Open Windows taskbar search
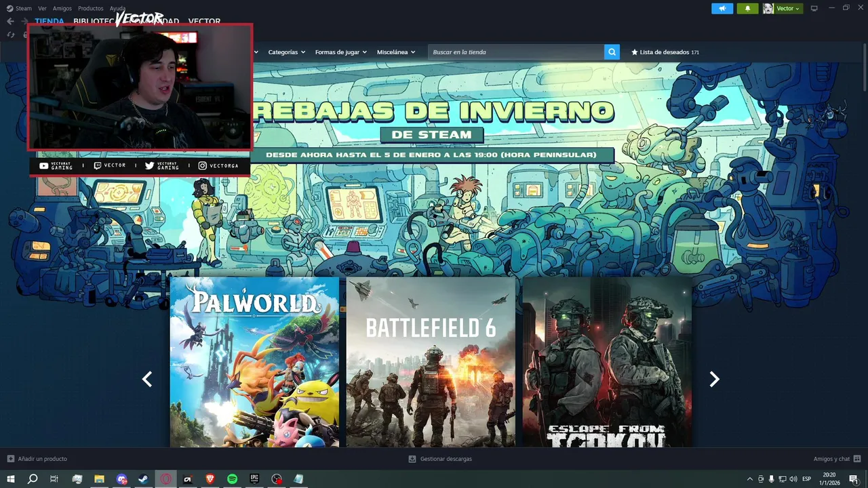 [x=33, y=479]
